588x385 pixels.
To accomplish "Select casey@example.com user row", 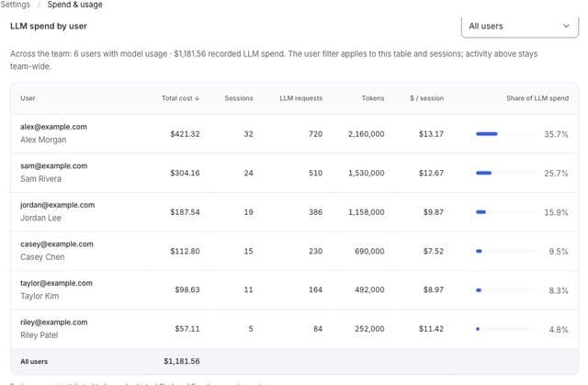I will click(294, 251).
